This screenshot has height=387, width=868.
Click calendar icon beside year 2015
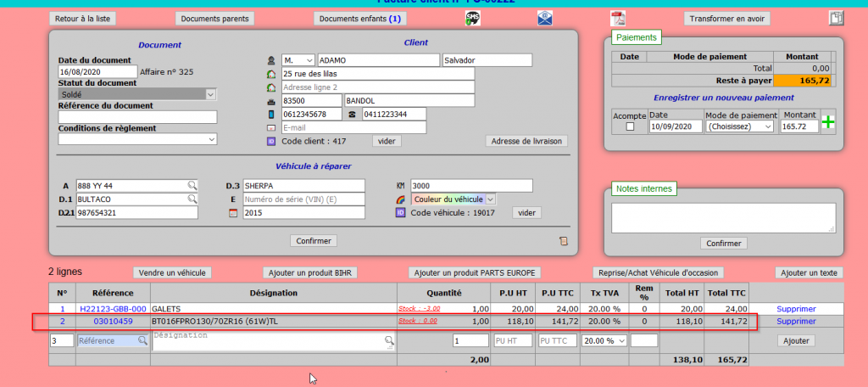233,213
